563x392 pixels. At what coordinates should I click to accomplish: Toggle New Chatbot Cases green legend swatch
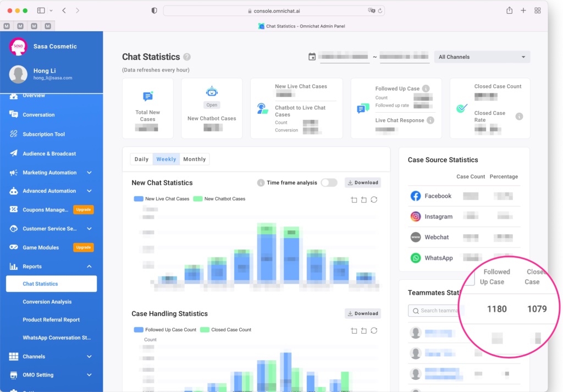click(x=198, y=199)
